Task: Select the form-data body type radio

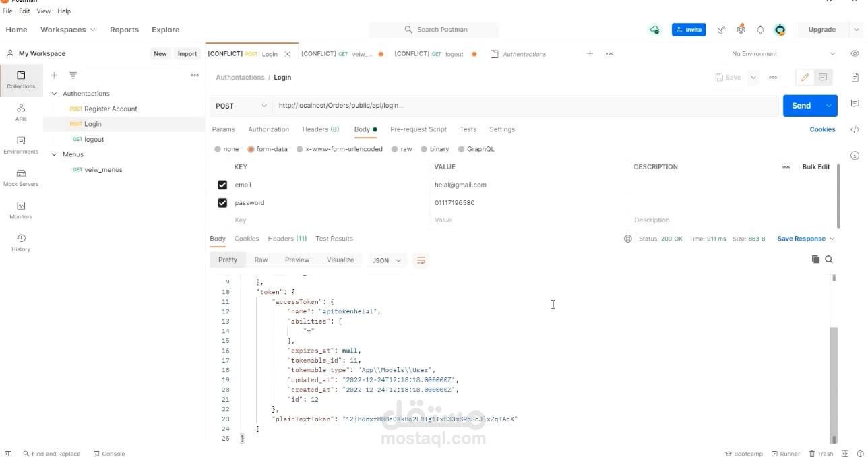Action: pos(251,149)
